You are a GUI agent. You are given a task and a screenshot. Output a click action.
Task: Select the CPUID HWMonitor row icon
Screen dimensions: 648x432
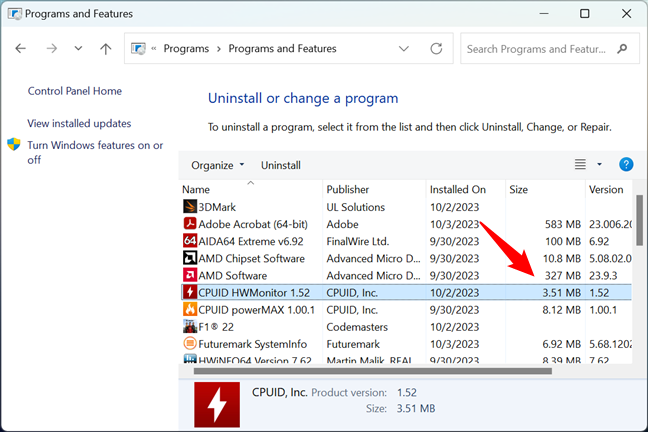click(190, 292)
